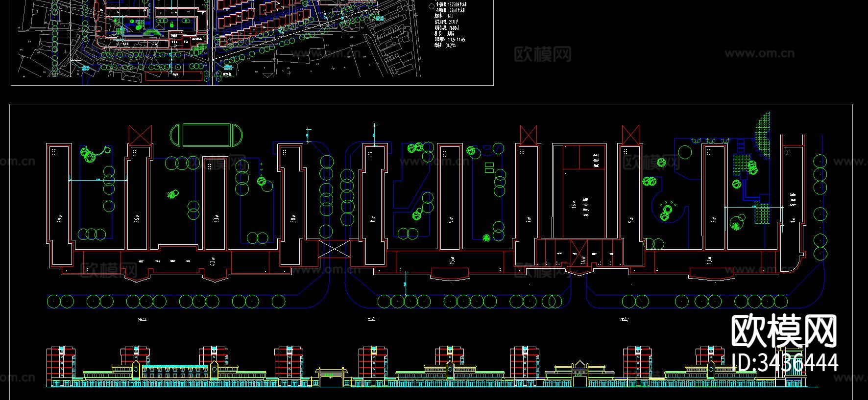The width and height of the screenshot is (868, 400).
Task: Click the "132508" area figure
Action: 454,4
